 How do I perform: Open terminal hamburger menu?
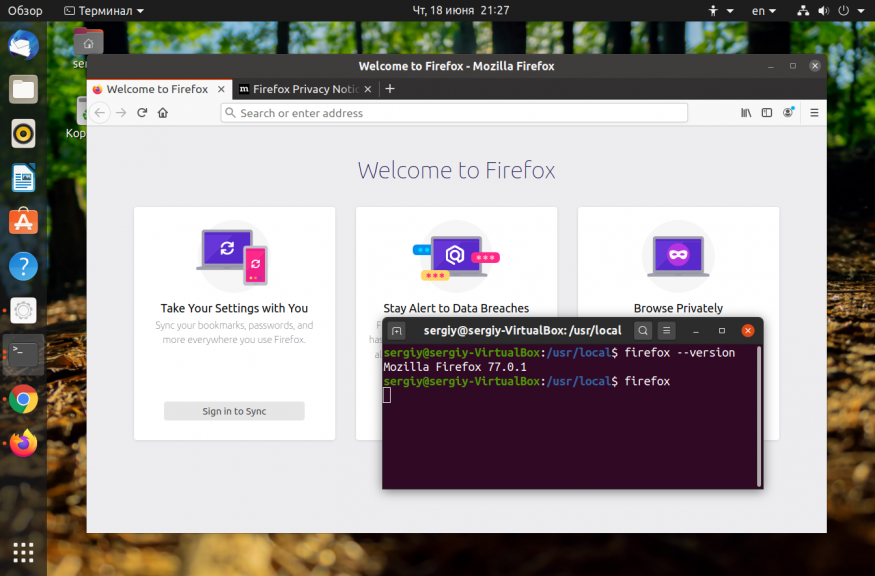(666, 330)
